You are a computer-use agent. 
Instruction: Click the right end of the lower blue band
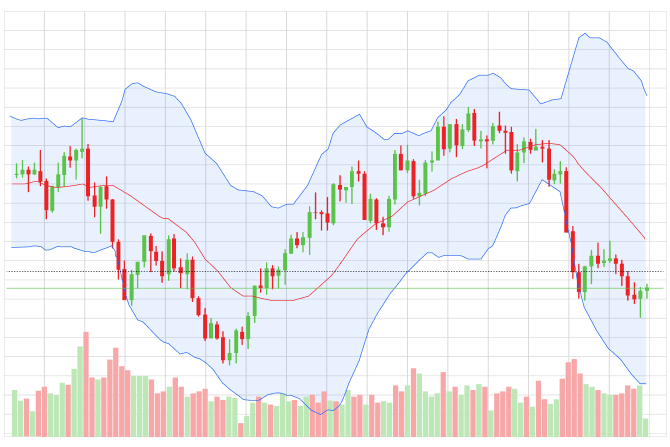[646, 383]
